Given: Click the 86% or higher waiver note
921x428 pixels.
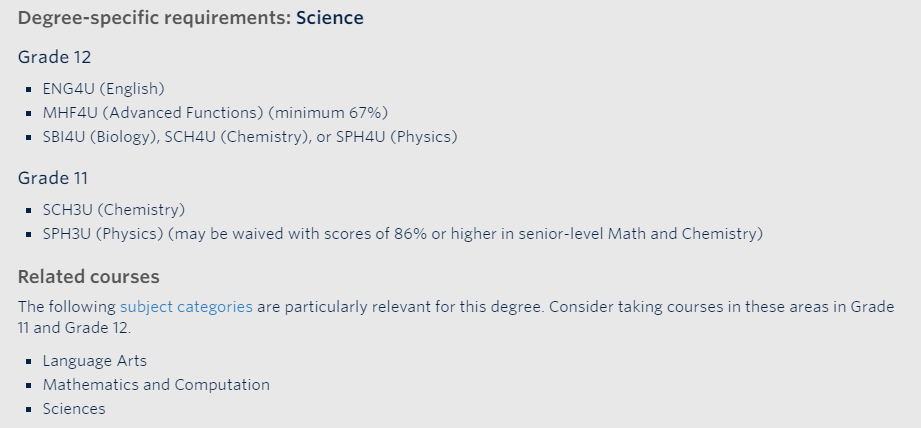Looking at the screenshot, I should click(x=466, y=234).
